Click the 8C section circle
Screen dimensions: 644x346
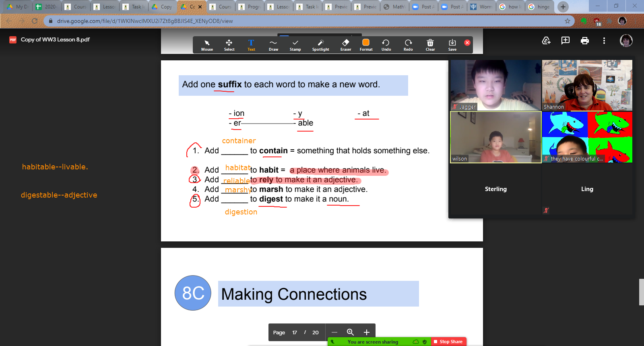(193, 293)
